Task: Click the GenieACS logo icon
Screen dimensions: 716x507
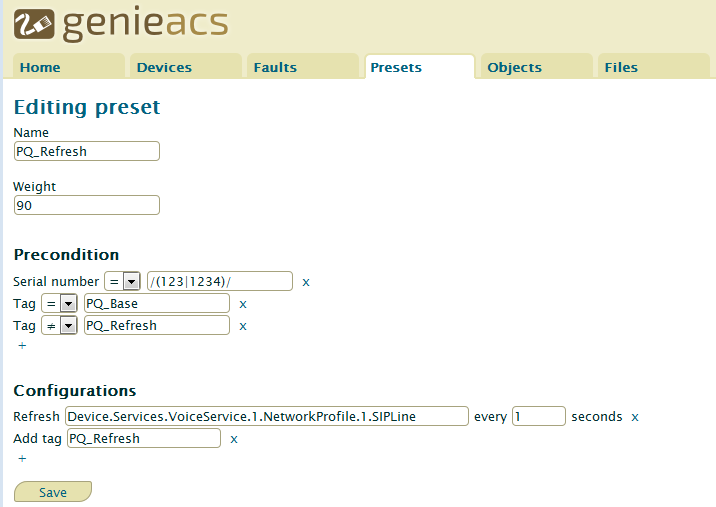Action: (x=34, y=23)
